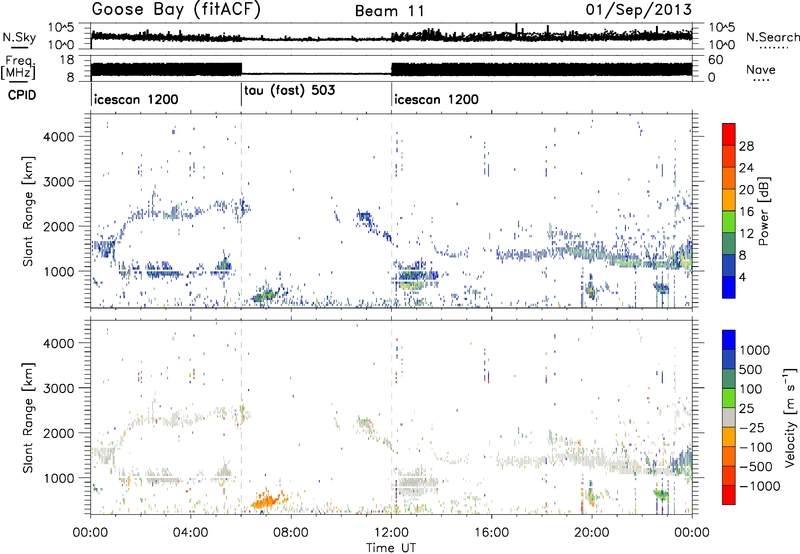This screenshot has width=800, height=554.
Task: Select the 'N.Sky' legend label
Action: point(19,37)
